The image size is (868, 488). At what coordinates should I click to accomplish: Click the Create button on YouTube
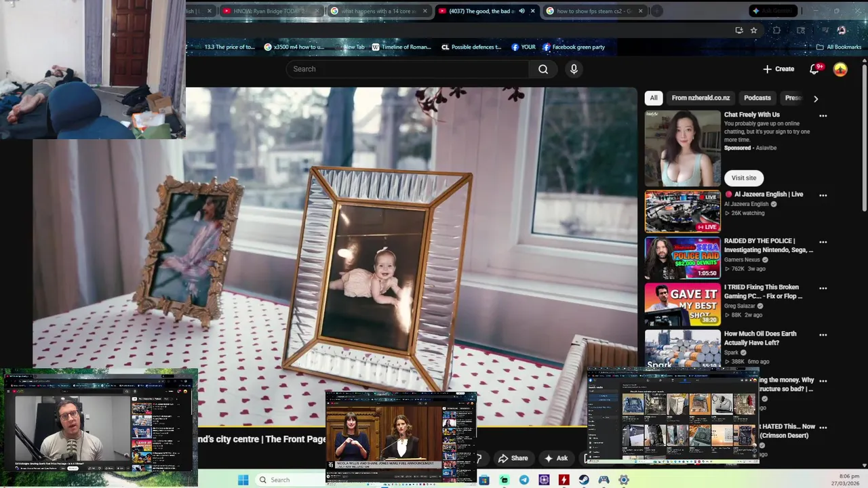pos(778,69)
